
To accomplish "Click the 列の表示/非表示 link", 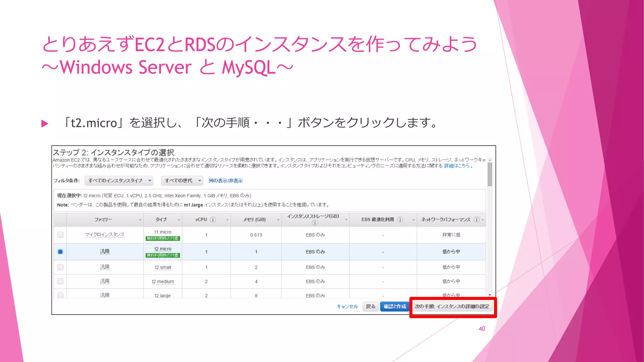I will point(225,181).
